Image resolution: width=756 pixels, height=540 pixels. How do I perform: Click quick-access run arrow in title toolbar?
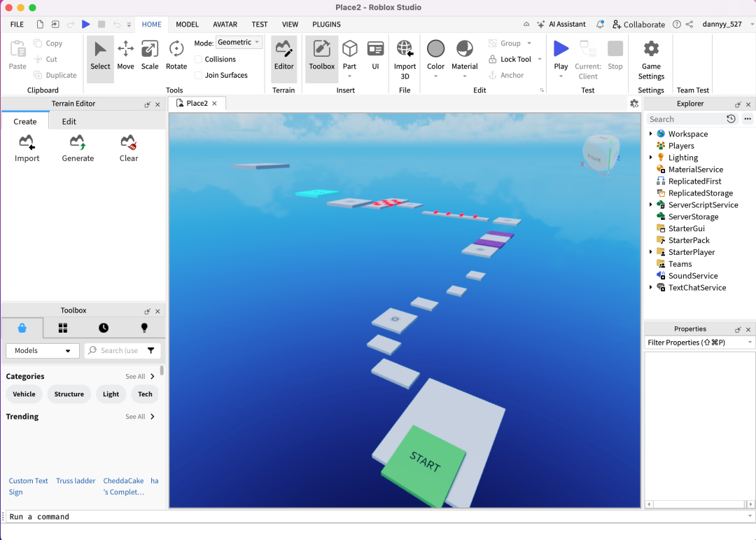[x=86, y=24]
